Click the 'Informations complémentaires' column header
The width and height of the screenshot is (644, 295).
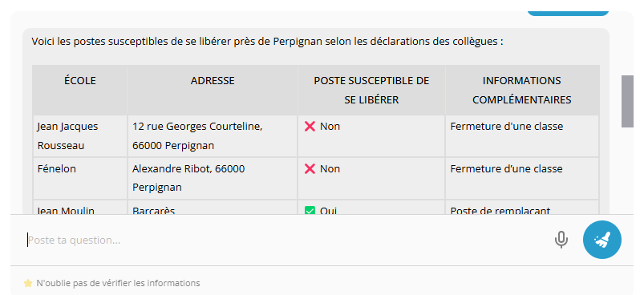tap(522, 90)
